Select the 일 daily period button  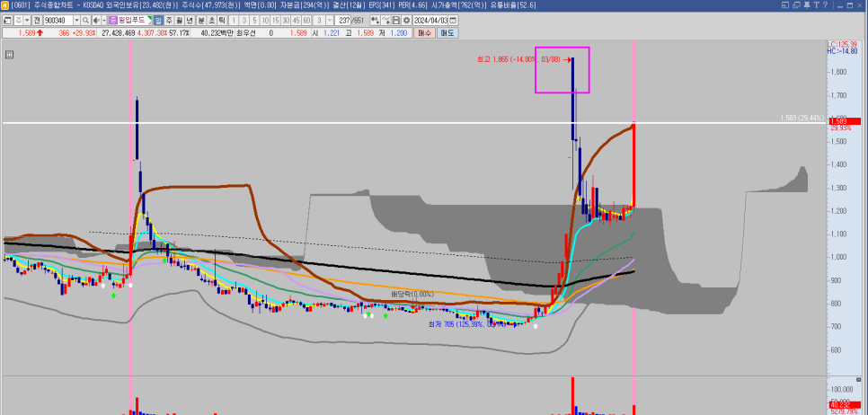click(158, 20)
